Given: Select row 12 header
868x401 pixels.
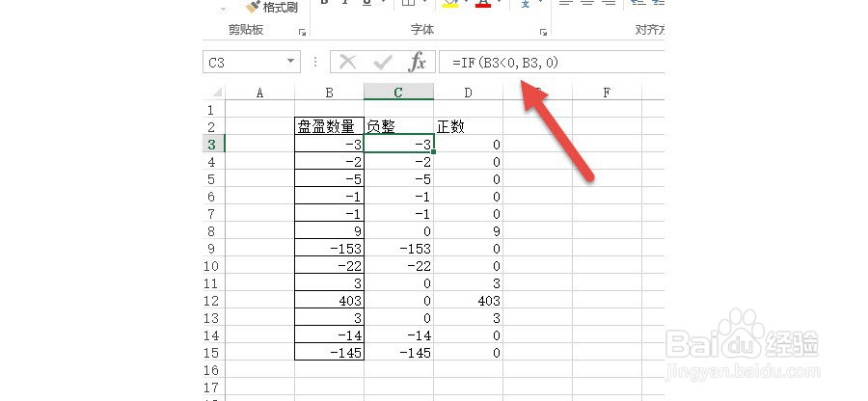Looking at the screenshot, I should [214, 301].
